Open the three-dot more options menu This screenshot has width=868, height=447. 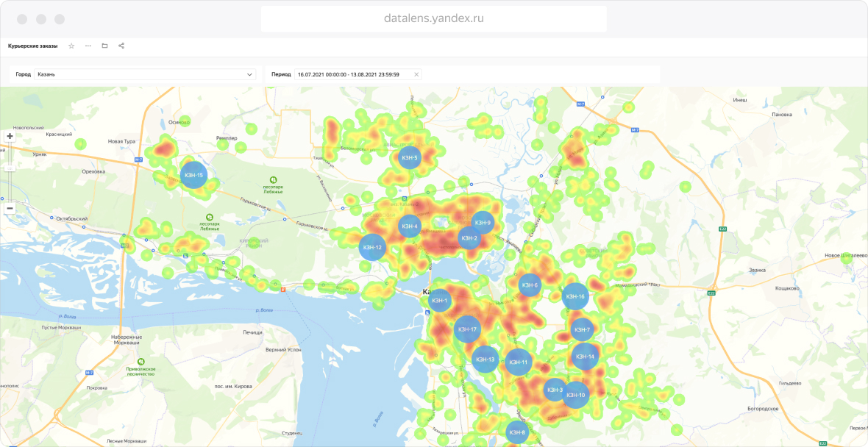[88, 46]
